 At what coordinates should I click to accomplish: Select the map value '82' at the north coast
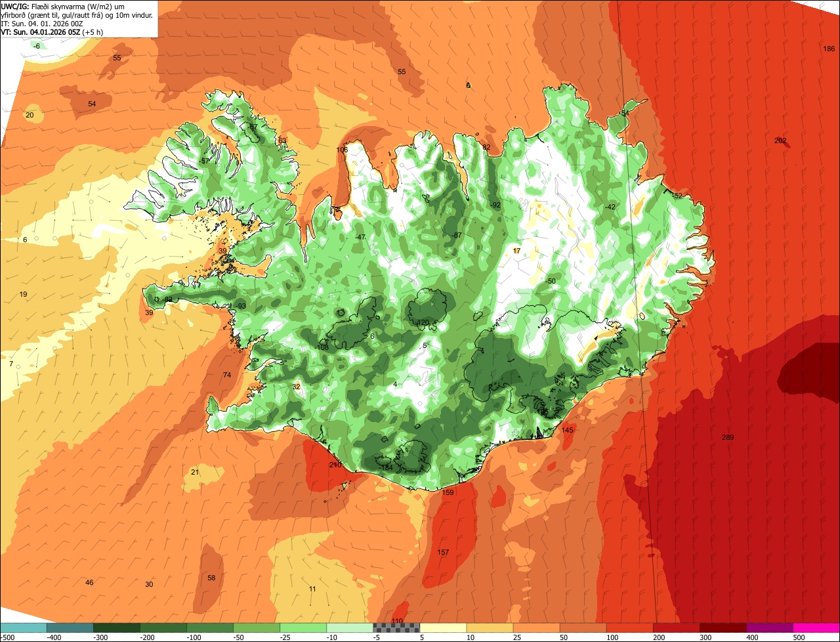tap(486, 148)
